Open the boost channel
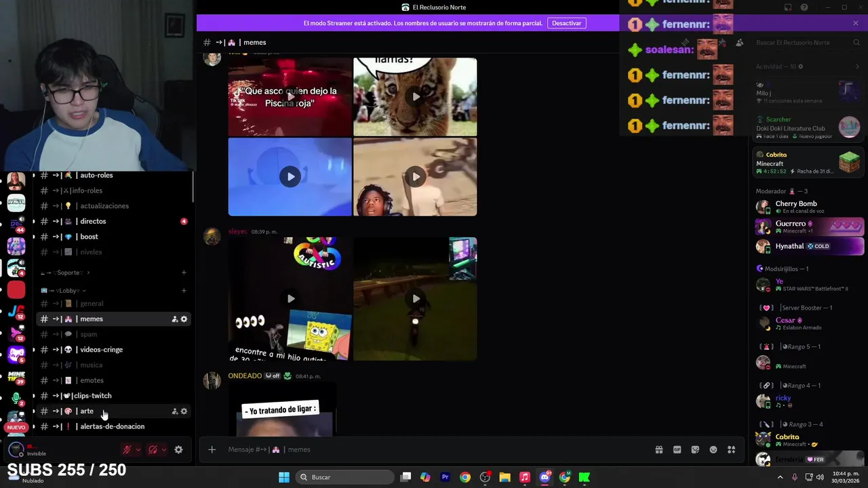The image size is (868, 488). click(x=113, y=237)
